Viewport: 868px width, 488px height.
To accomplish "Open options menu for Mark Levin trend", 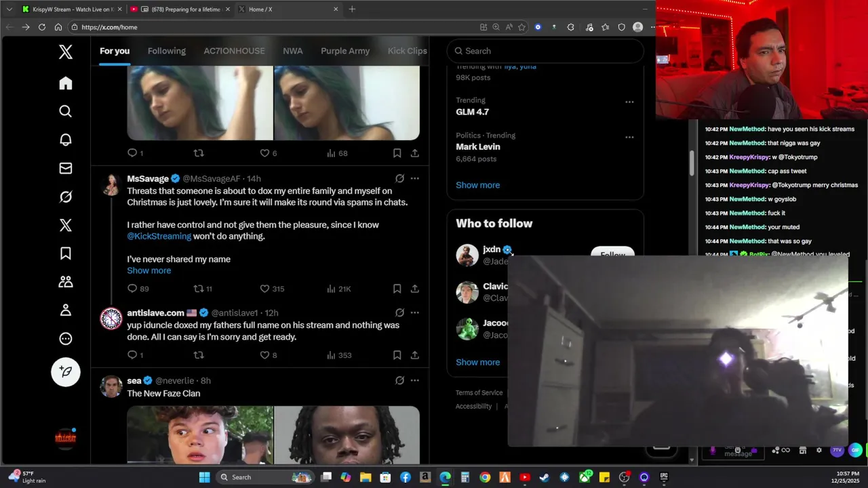I will pos(629,137).
